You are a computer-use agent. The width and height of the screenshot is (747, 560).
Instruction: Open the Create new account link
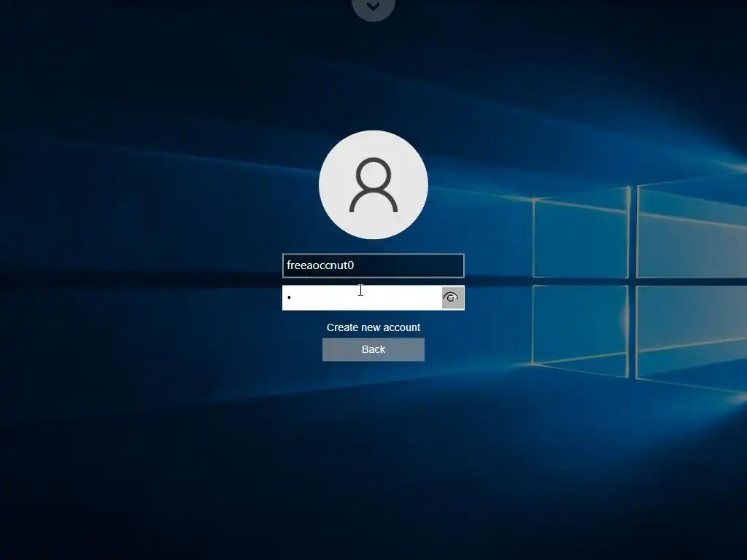(373, 327)
